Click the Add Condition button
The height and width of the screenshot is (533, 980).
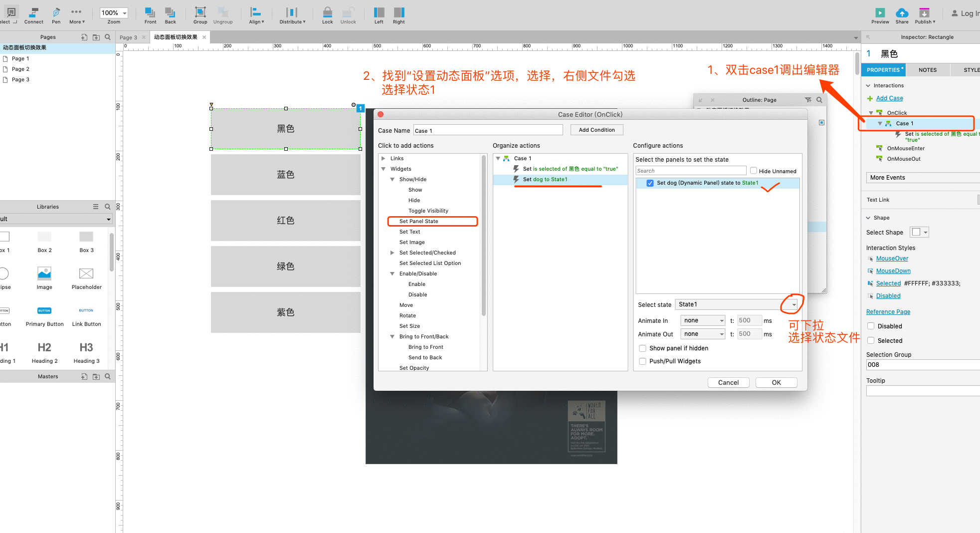coord(596,130)
